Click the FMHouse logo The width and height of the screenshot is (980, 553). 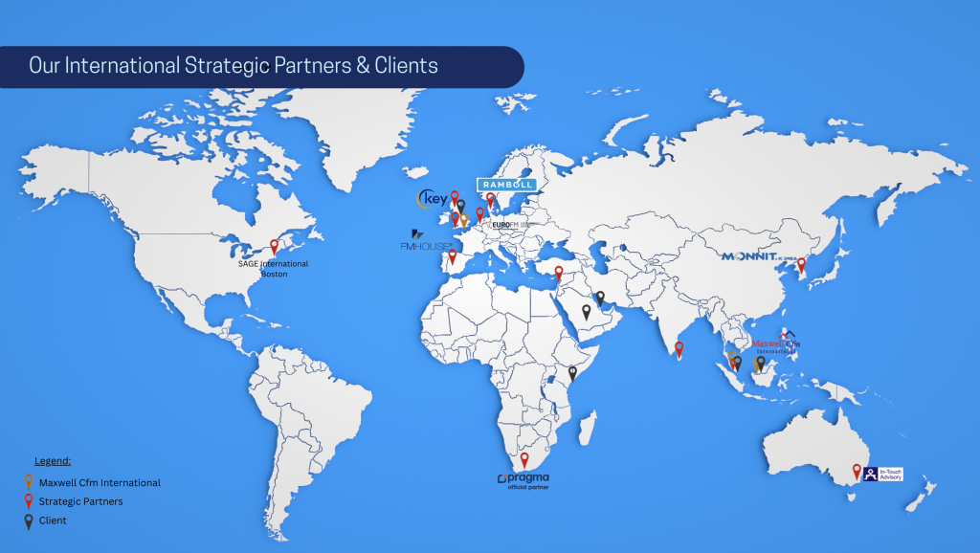coord(426,242)
